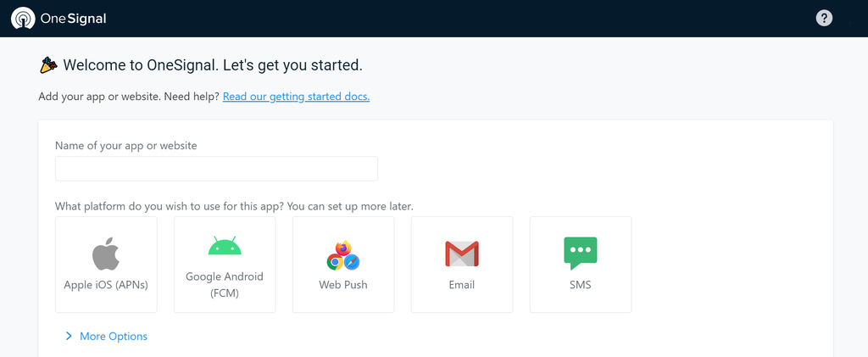Pick the Gmail envelope Email icon
868x357 pixels.
(x=462, y=254)
